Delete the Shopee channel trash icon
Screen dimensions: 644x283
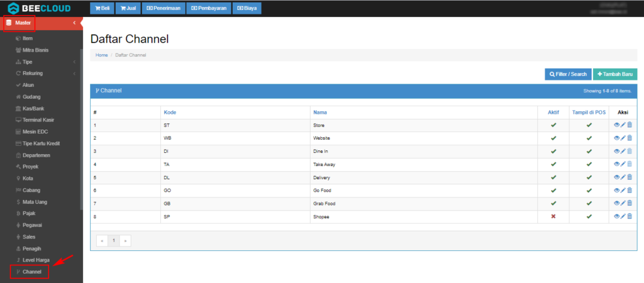point(630,216)
